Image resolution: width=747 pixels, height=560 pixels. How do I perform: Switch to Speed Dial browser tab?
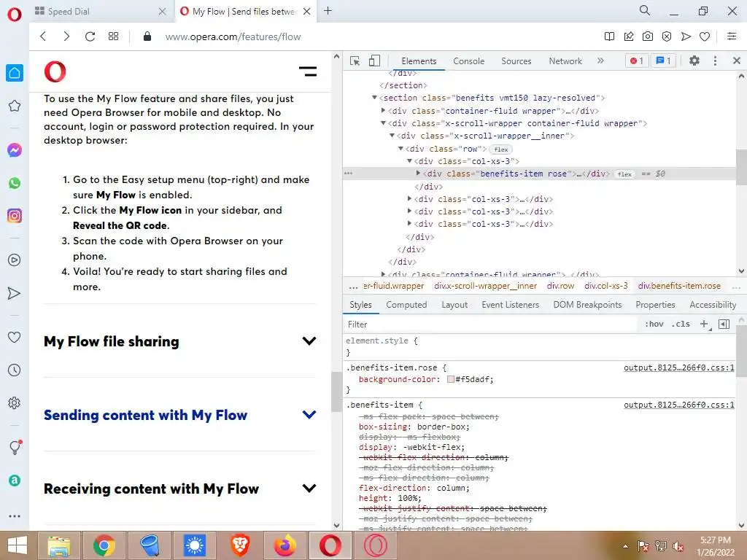(99, 11)
